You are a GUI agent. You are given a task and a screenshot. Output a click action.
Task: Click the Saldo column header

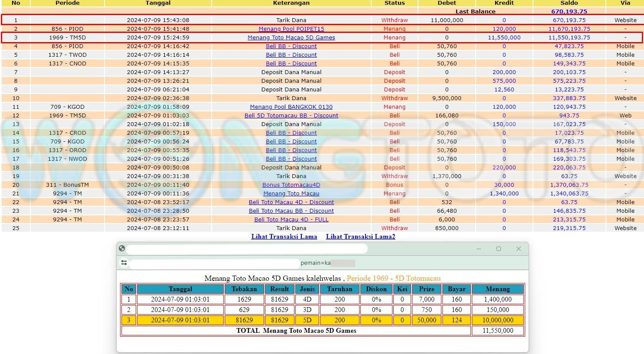[x=569, y=3]
